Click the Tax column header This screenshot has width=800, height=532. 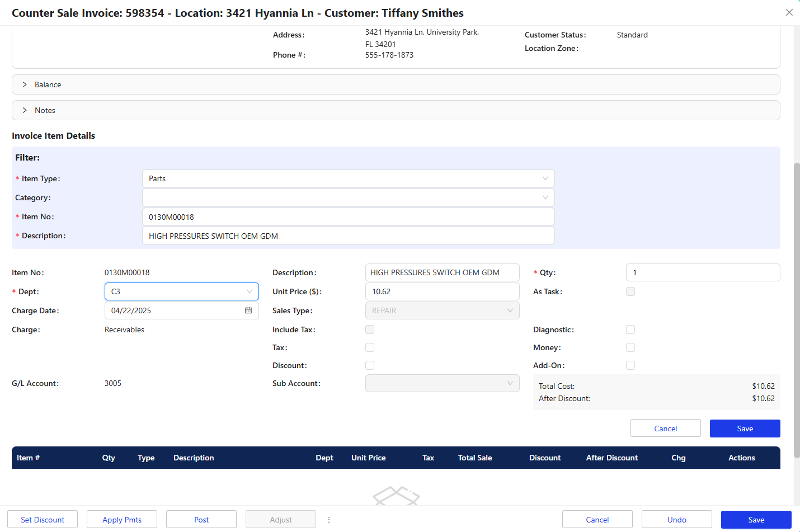pos(428,458)
